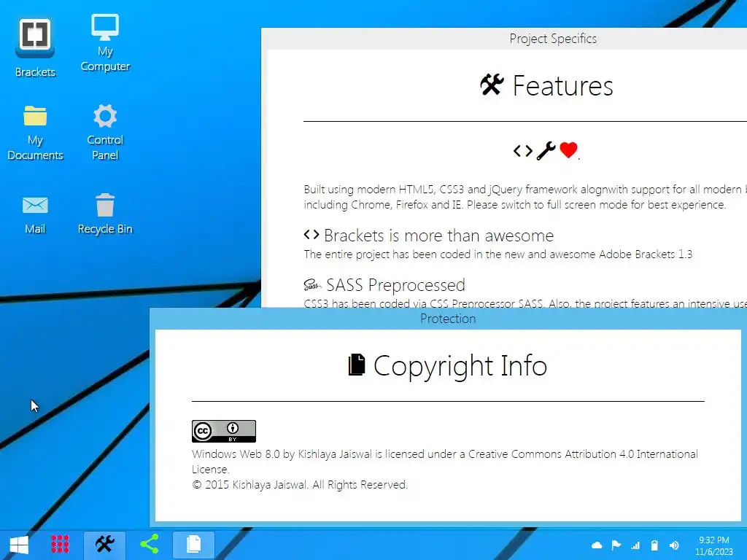
Task: Click the 'SASS Preprocessed' heading
Action: click(x=395, y=285)
